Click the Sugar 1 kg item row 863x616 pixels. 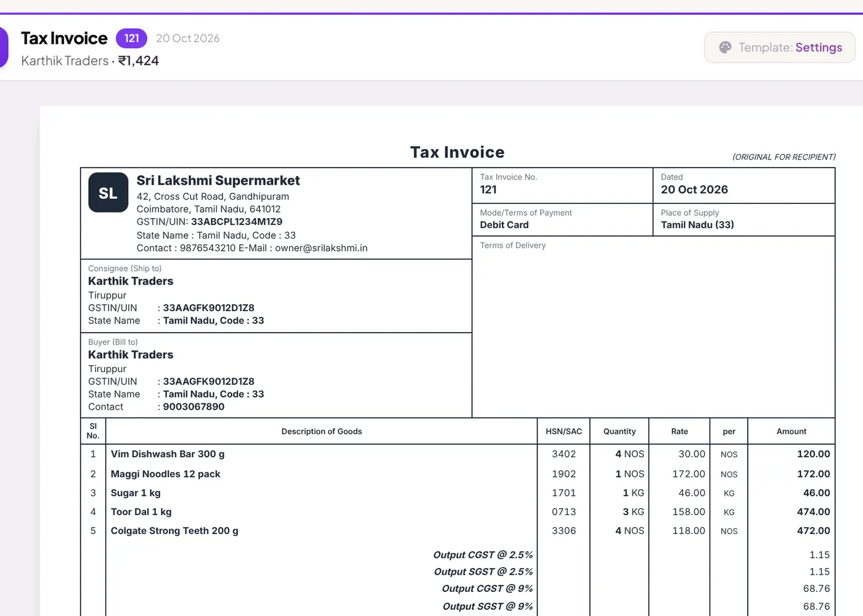457,493
